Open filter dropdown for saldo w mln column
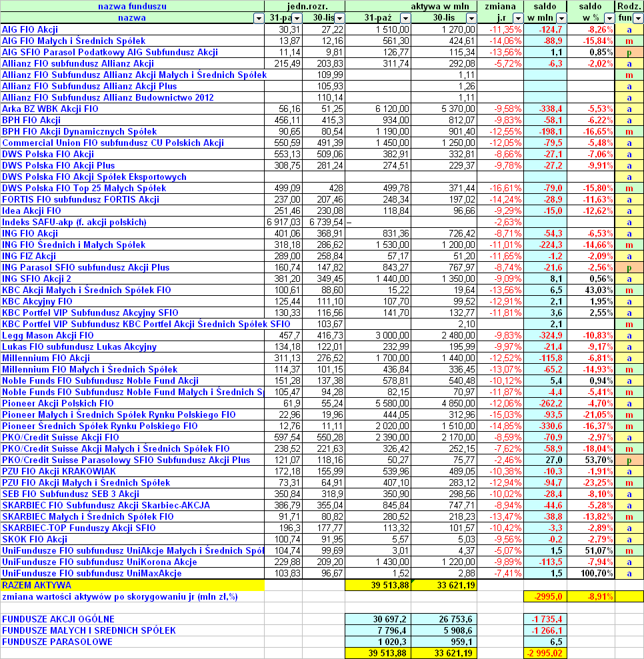644x659 pixels. click(561, 18)
